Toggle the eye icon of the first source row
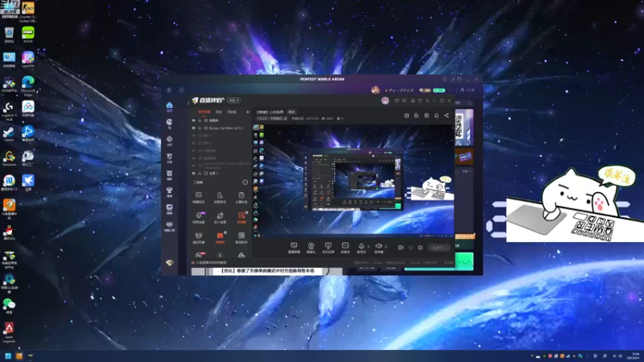644x362 pixels. [x=193, y=120]
